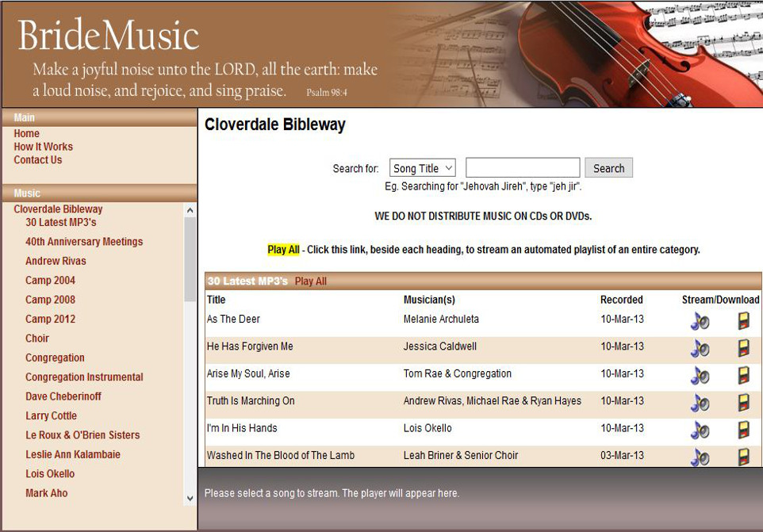Open Choir category
763x532 pixels.
37,339
